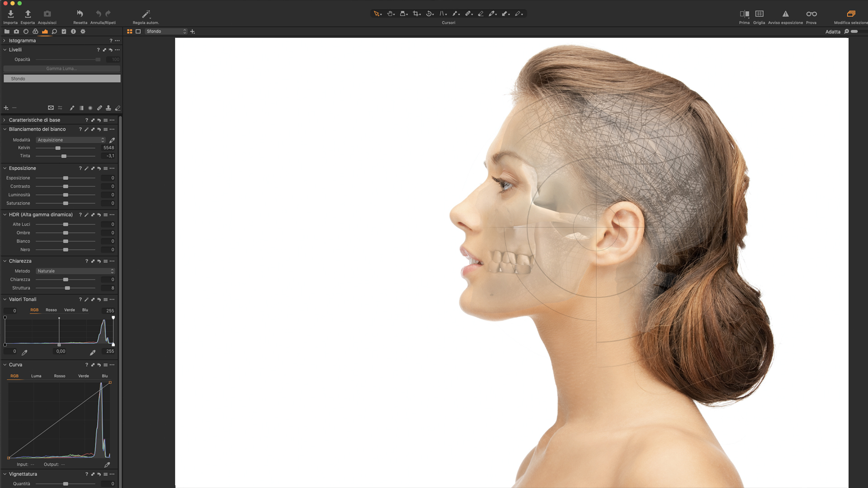Toggle Prova proofing glasses
868x488 pixels.
click(811, 14)
